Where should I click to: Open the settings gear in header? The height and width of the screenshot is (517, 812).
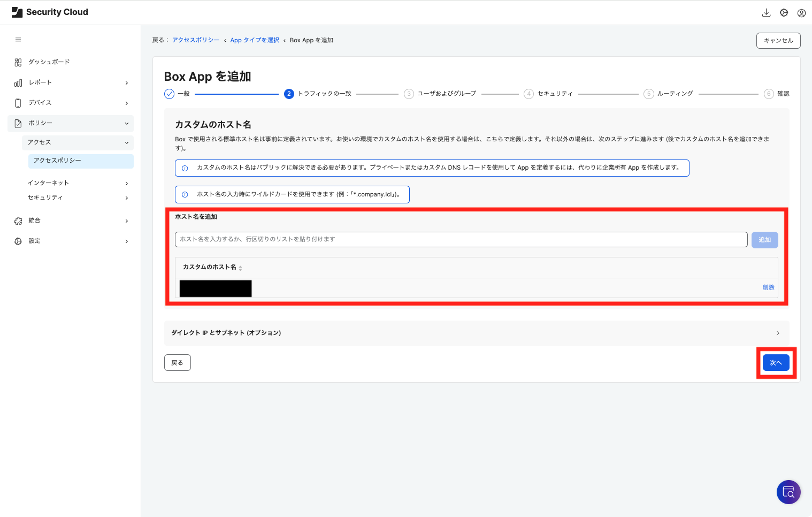tap(784, 13)
